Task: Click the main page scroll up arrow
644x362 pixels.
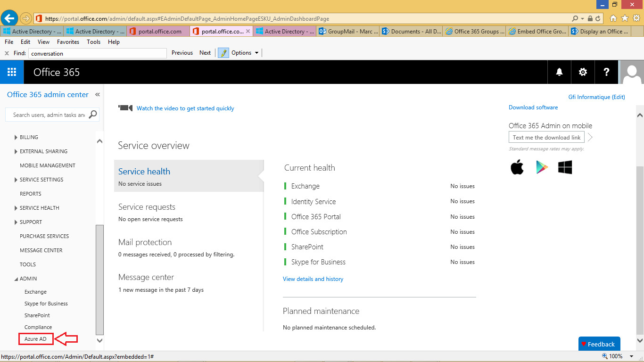Action: 640,115
